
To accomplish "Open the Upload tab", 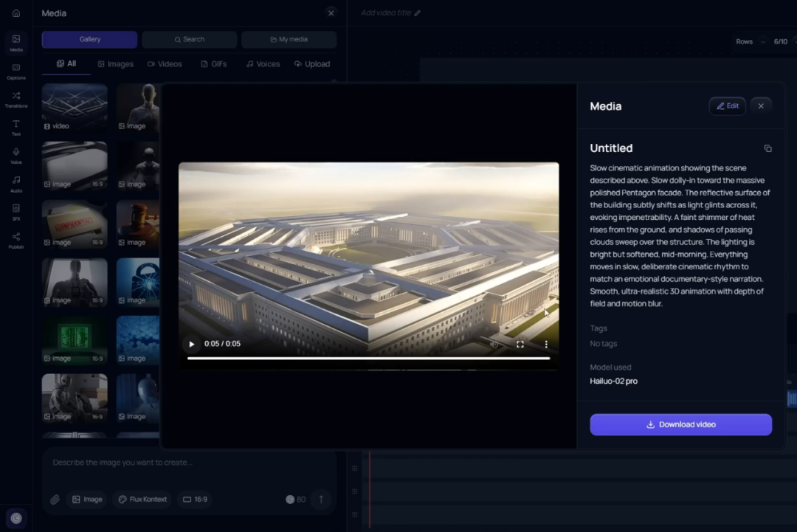I will pyautogui.click(x=312, y=64).
